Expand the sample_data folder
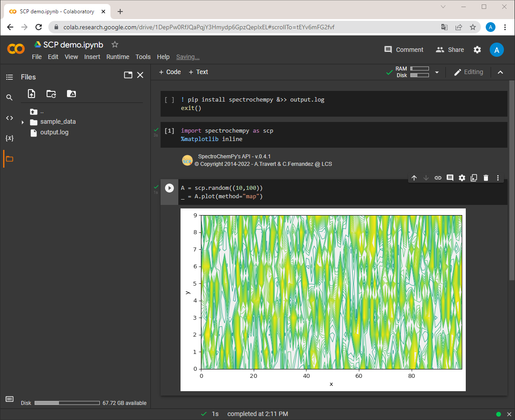This screenshot has width=515, height=420. [x=23, y=122]
